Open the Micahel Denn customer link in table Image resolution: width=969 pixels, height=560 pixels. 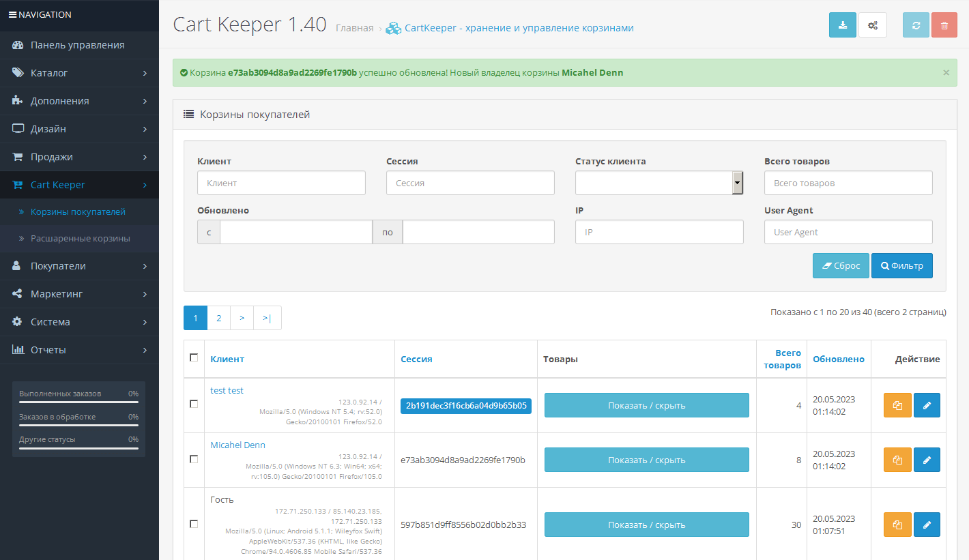(x=237, y=445)
